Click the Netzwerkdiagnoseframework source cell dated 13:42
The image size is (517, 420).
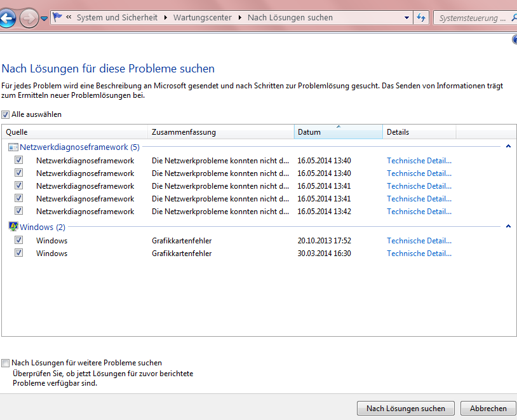(x=85, y=212)
